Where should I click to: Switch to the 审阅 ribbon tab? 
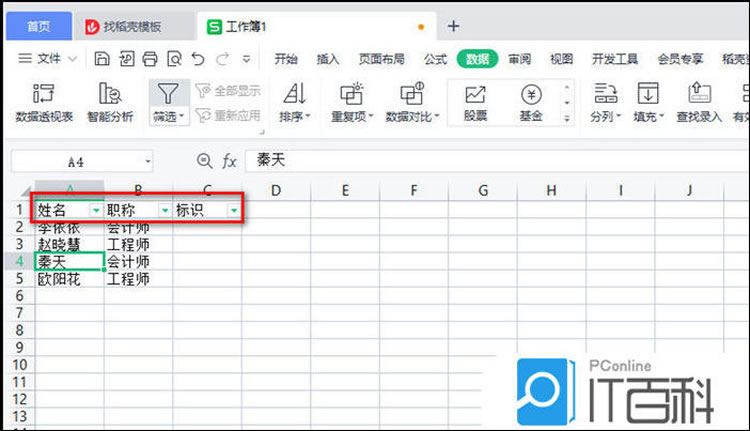[519, 59]
